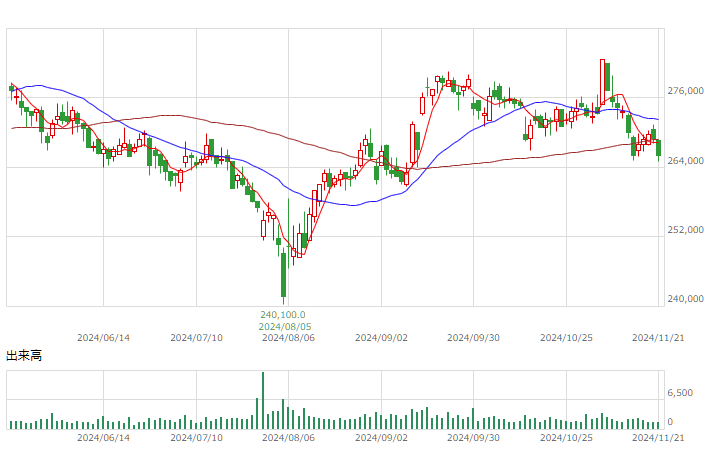Click 2024/09/02 date under the volume chart

(381, 438)
